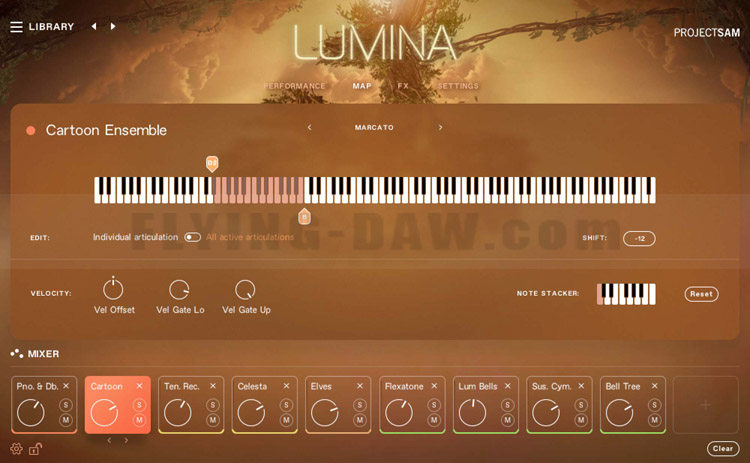Go to next preset with right arrow
The width and height of the screenshot is (750, 463).
pos(113,26)
